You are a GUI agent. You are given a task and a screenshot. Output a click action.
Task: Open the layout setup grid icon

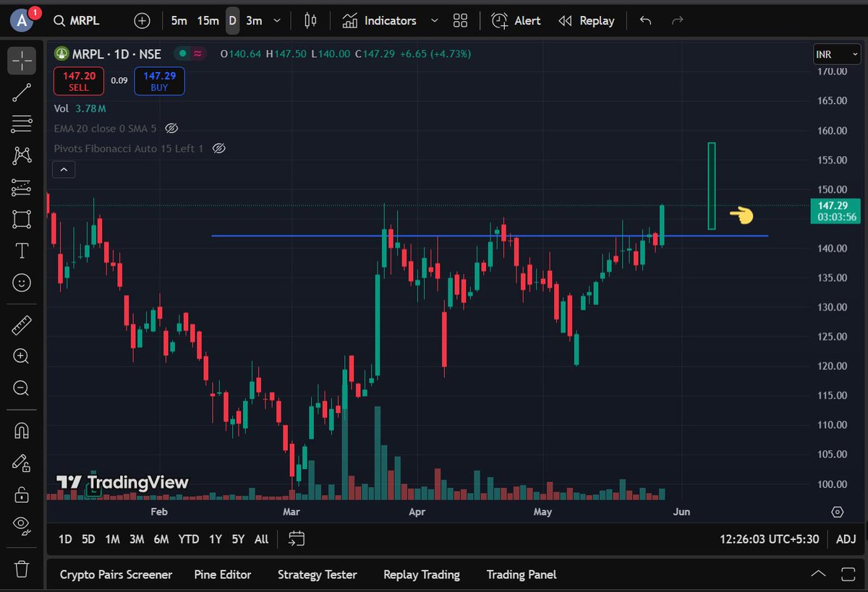click(x=460, y=21)
